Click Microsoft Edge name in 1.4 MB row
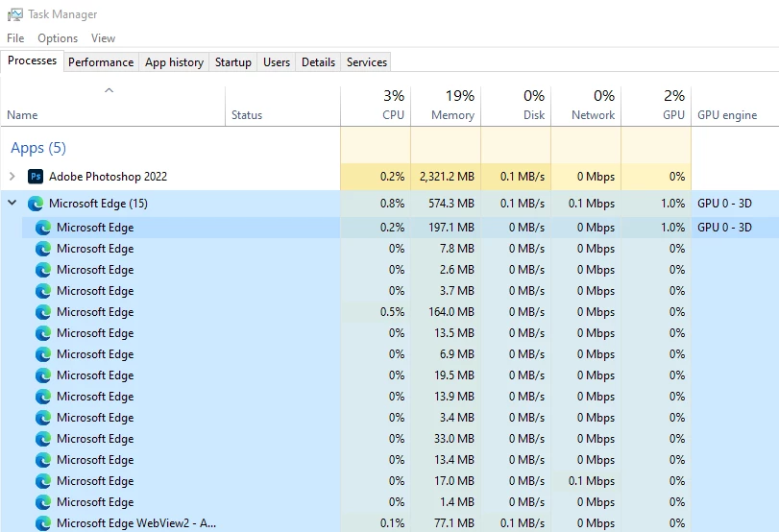779x532 pixels. click(x=95, y=502)
